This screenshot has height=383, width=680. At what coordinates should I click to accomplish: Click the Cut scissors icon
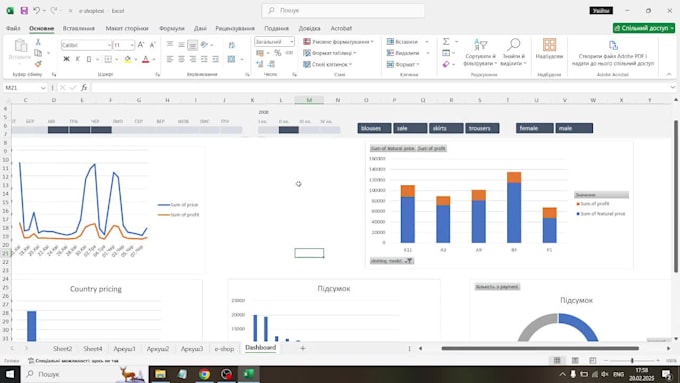(x=38, y=42)
